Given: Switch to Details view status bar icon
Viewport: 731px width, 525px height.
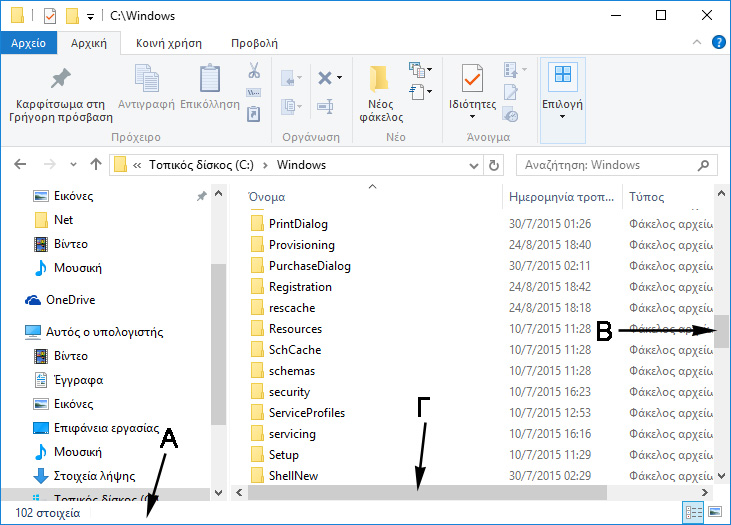Looking at the screenshot, I should (693, 513).
